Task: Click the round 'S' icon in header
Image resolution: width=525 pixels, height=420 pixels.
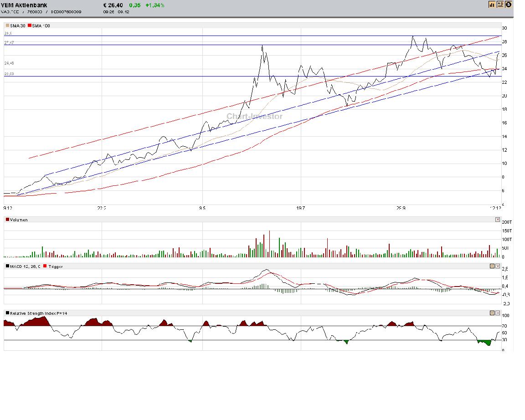Action: [x=508, y=5]
